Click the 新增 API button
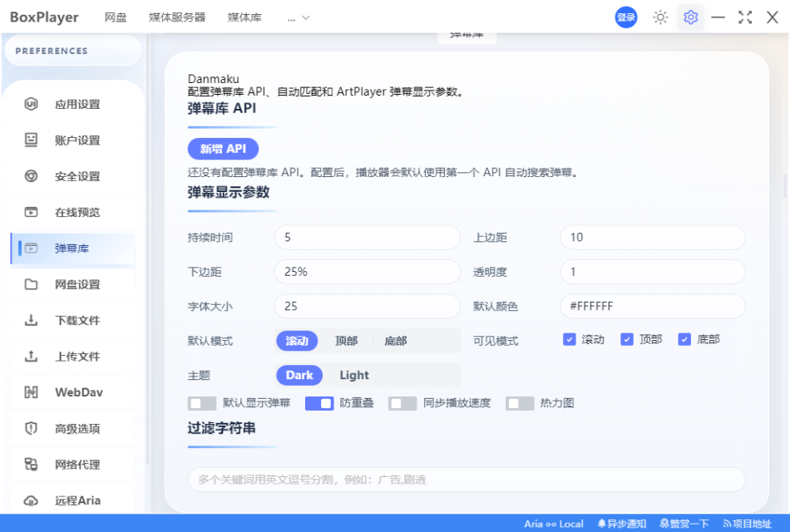 pos(223,149)
